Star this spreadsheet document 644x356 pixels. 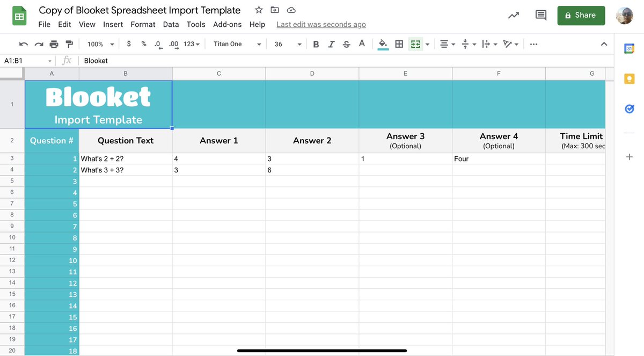coord(259,10)
